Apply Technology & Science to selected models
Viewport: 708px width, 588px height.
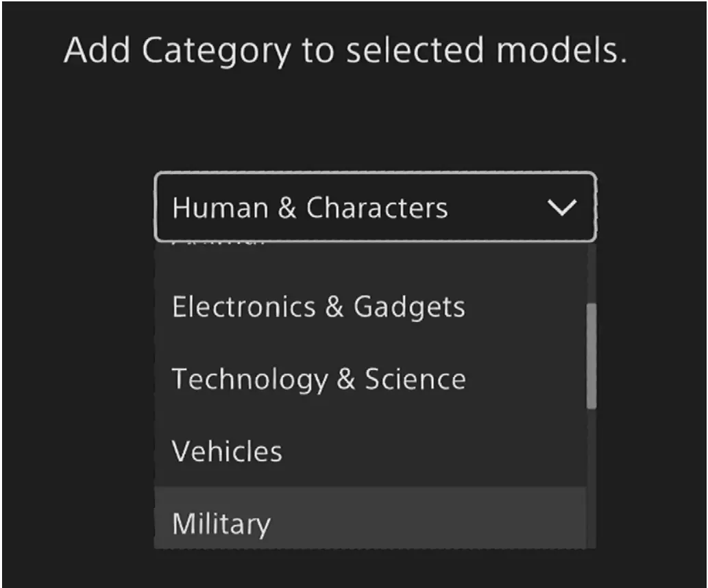[x=318, y=379]
